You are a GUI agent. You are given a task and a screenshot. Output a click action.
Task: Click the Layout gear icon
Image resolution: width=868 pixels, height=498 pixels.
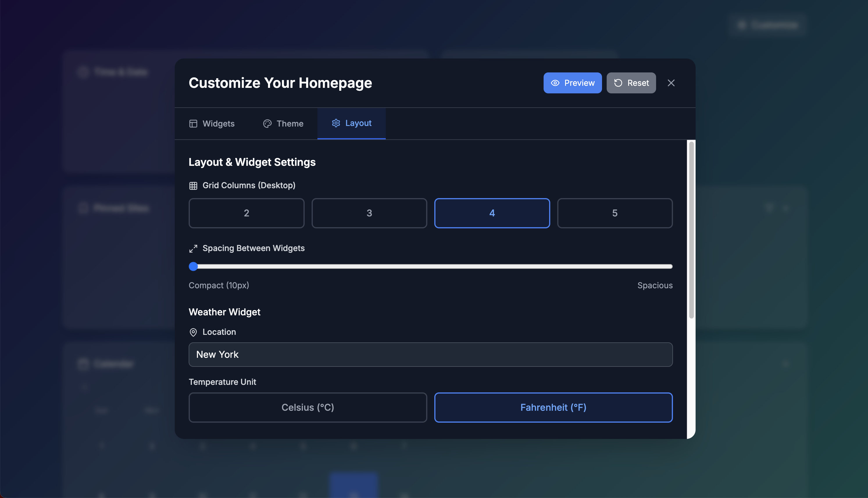pos(336,123)
